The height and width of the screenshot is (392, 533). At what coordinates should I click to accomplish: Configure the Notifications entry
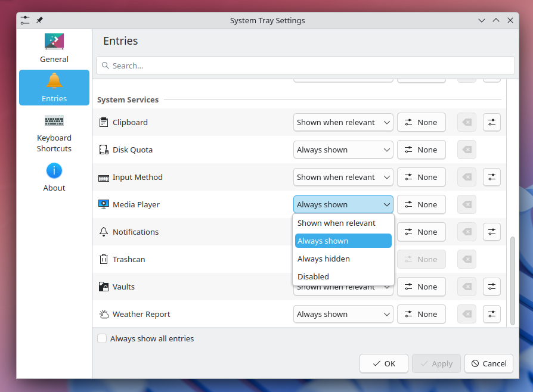(x=492, y=232)
